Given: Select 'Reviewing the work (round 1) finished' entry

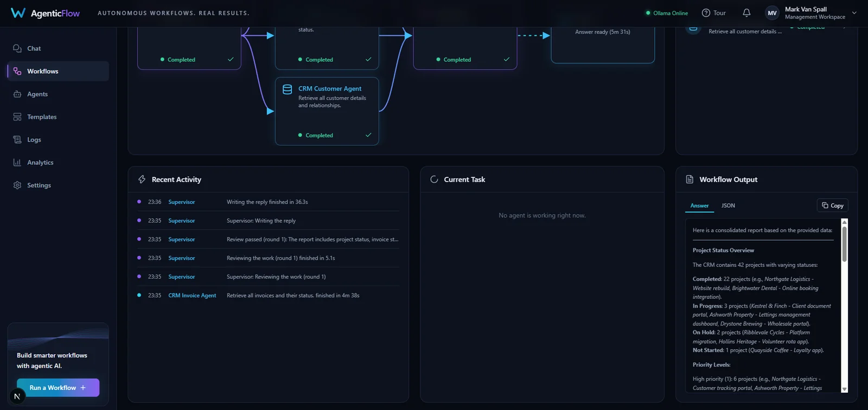Looking at the screenshot, I should click(x=281, y=258).
